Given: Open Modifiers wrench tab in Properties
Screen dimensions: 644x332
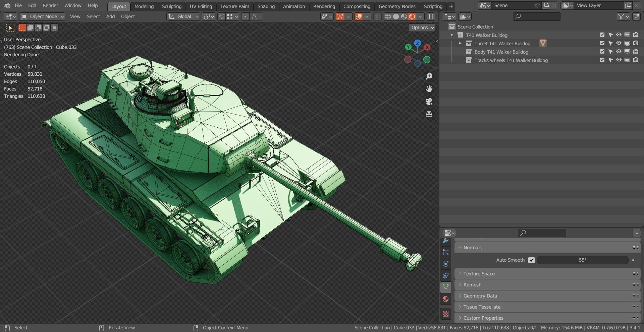Looking at the screenshot, I should coord(445,241).
